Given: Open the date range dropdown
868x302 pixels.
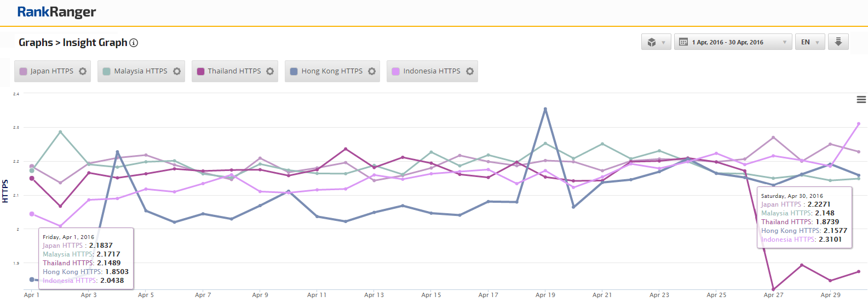Looking at the screenshot, I should pos(733,42).
